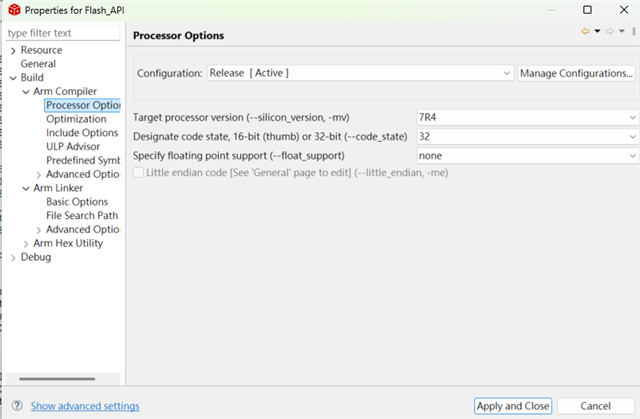Click the yellow back navigation arrow
The width and height of the screenshot is (640, 419).
585,31
